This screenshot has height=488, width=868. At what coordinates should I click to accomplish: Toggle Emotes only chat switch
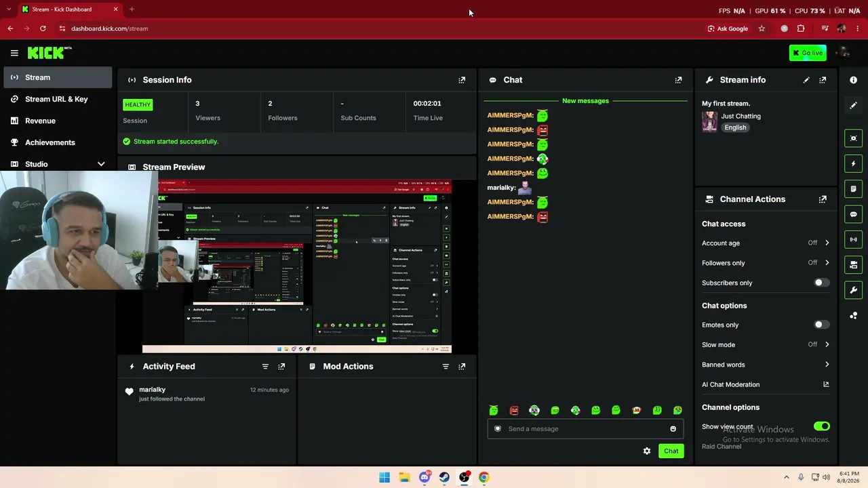tap(821, 325)
